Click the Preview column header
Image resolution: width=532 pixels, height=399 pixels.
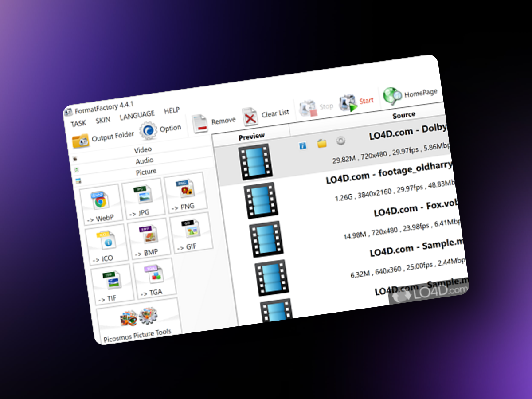(251, 137)
